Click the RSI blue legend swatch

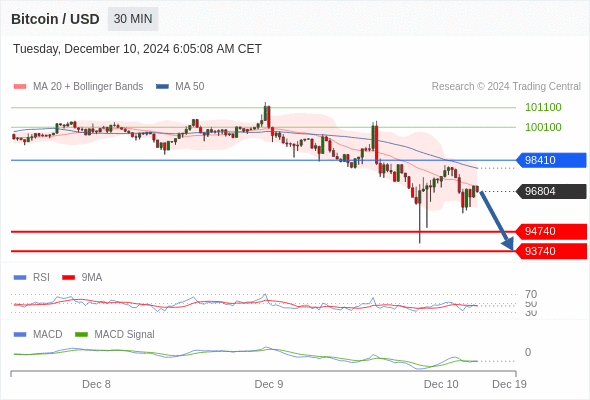click(x=20, y=278)
